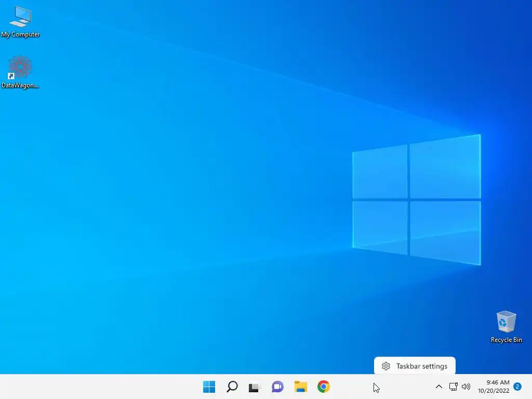The width and height of the screenshot is (532, 399).
Task: Open the volume speaker tray icon
Action: point(466,387)
